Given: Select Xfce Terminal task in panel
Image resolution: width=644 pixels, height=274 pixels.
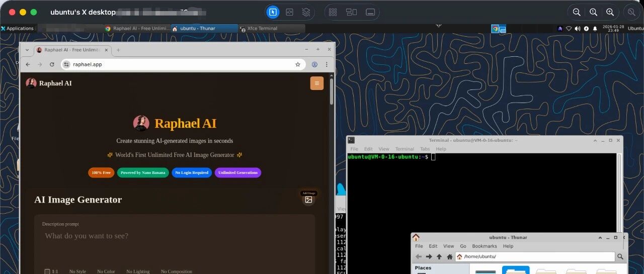Looking at the screenshot, I should coord(272,29).
